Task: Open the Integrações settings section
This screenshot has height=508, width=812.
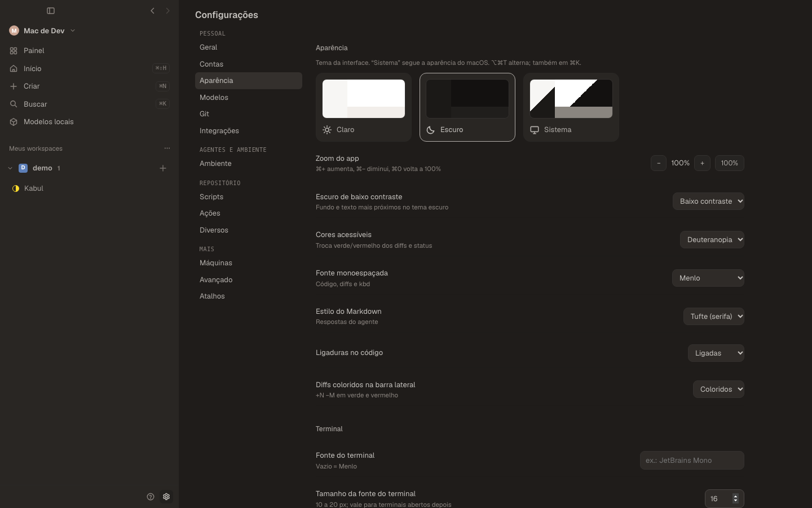Action: click(249, 131)
